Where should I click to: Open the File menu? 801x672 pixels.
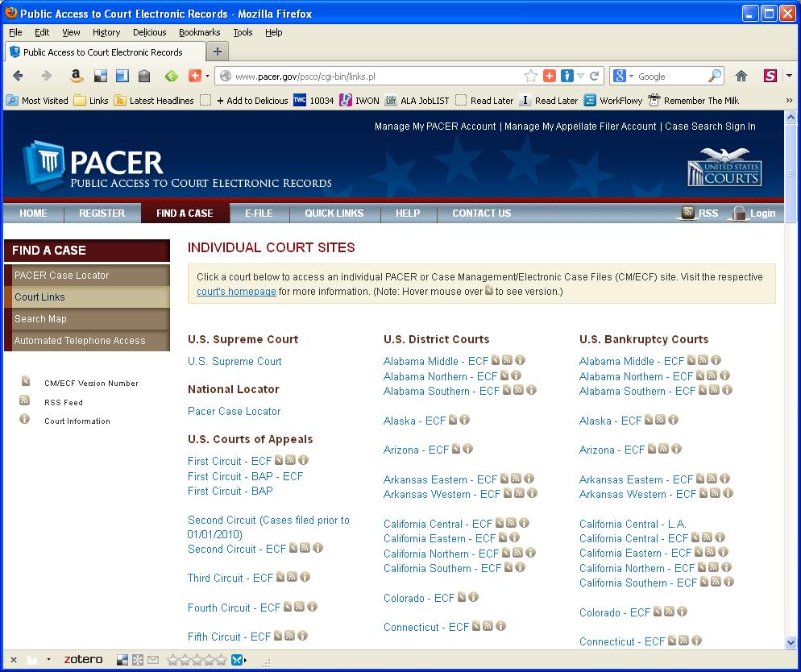point(16,32)
